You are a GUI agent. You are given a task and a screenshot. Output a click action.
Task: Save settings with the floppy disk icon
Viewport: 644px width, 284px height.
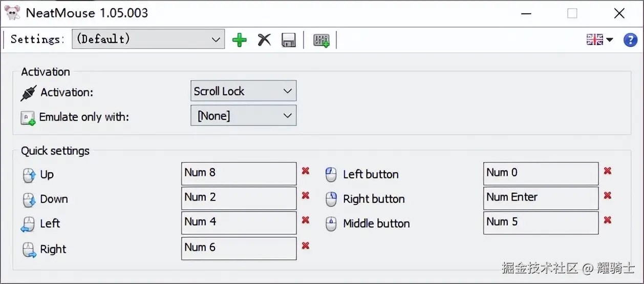pyautogui.click(x=289, y=40)
